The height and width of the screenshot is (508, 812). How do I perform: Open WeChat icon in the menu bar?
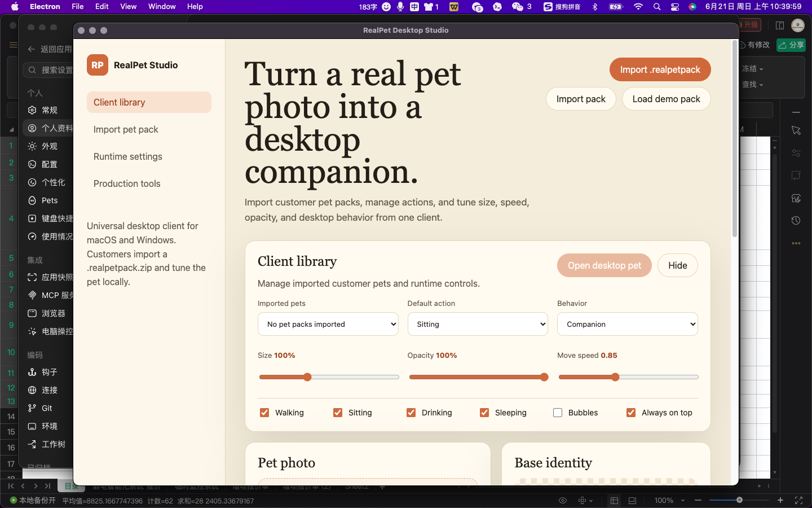(518, 7)
